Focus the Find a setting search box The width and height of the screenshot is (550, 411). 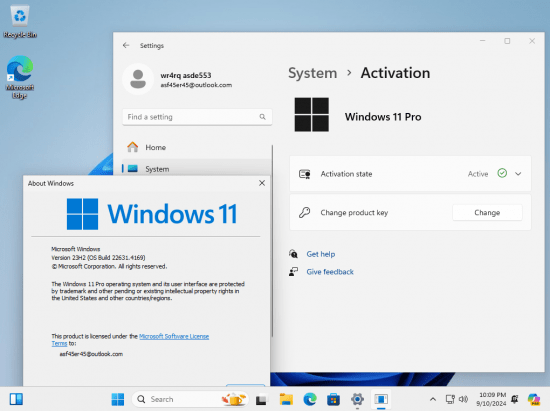tap(197, 117)
